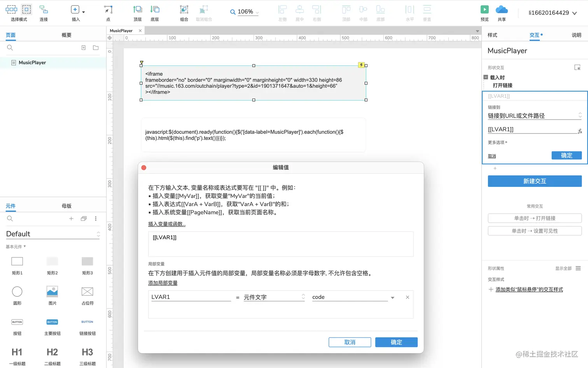Click the Preview (预览) play icon

(x=485, y=9)
